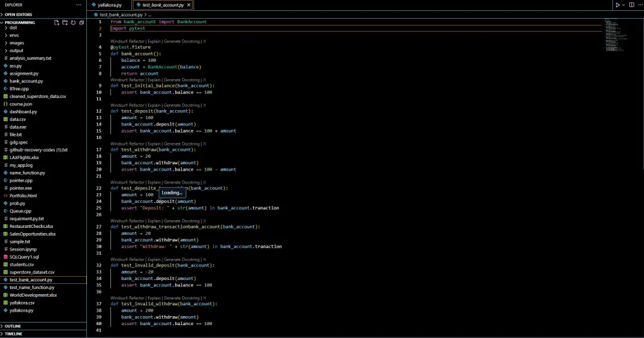Open course.json file
644x338 pixels.
pyautogui.click(x=21, y=104)
